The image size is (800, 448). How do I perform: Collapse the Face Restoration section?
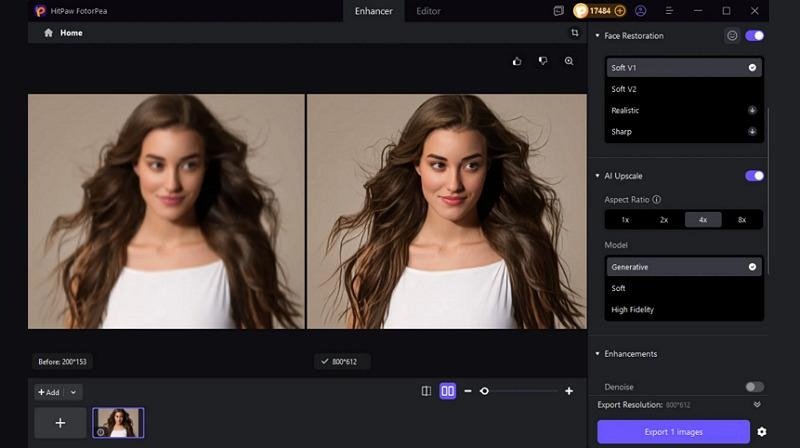pos(597,36)
